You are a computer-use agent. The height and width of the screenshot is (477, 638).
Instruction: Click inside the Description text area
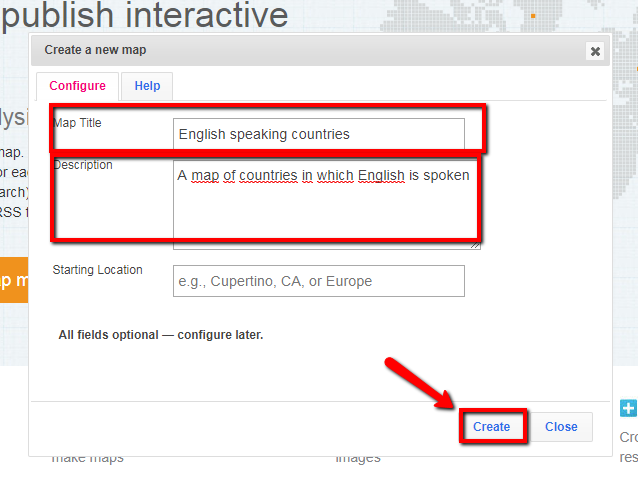click(x=325, y=210)
